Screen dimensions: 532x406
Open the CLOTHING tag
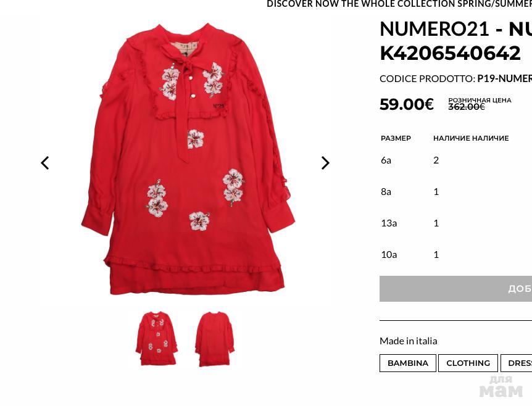pyautogui.click(x=468, y=363)
